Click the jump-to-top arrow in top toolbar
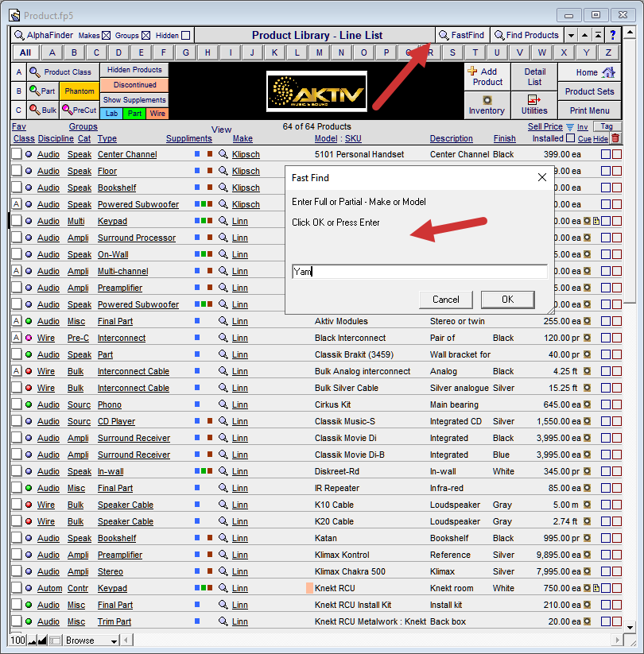This screenshot has height=654, width=644. tap(598, 36)
